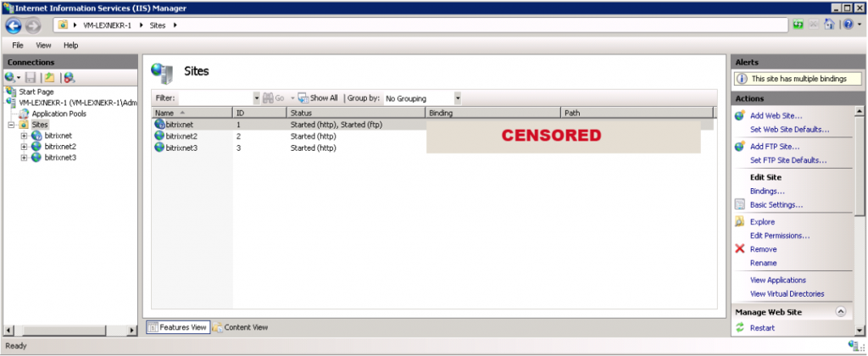Viewport: 868px width, 356px height.
Task: Click Set FTP Site Defaults link
Action: point(788,160)
